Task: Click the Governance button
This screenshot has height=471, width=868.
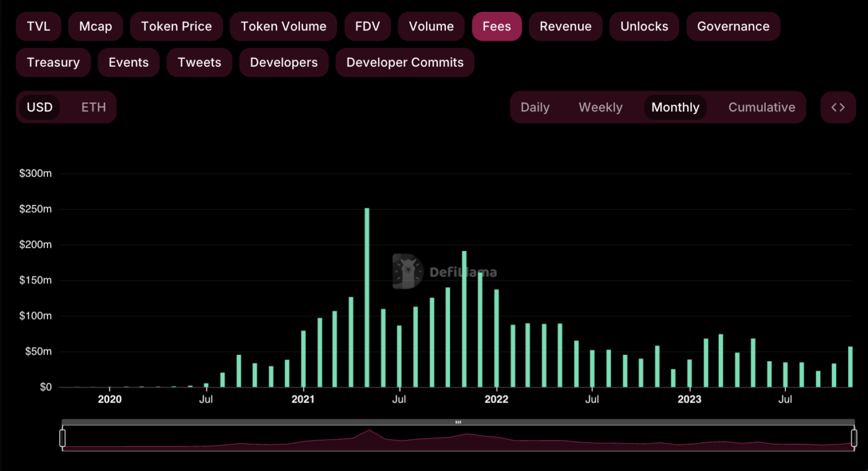Action: coord(733,27)
